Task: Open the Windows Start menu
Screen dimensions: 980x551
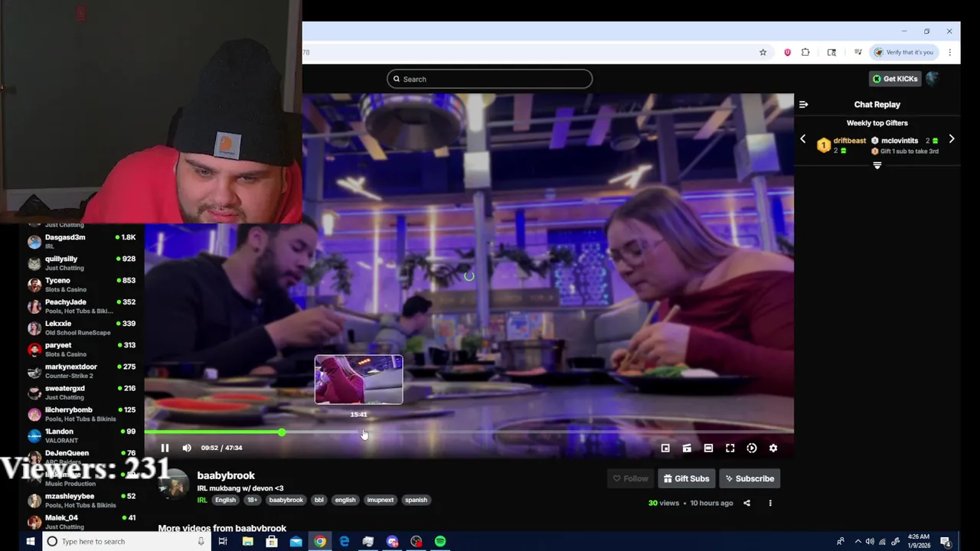Action: click(31, 541)
